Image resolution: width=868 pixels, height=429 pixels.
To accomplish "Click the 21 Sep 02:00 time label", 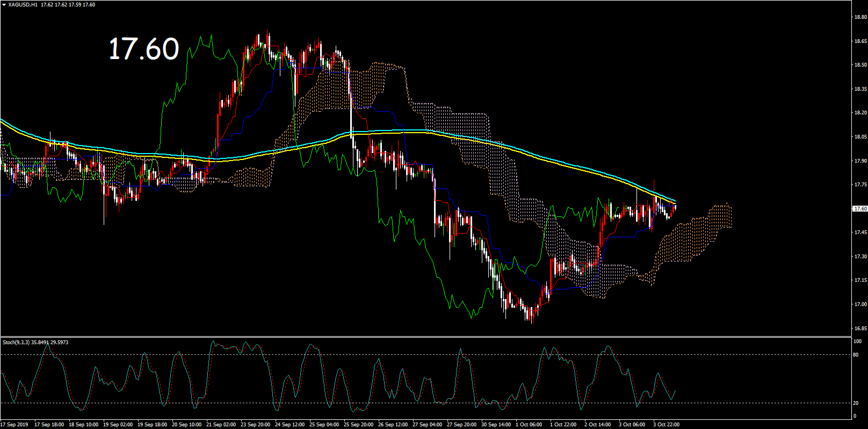I will 221,425.
